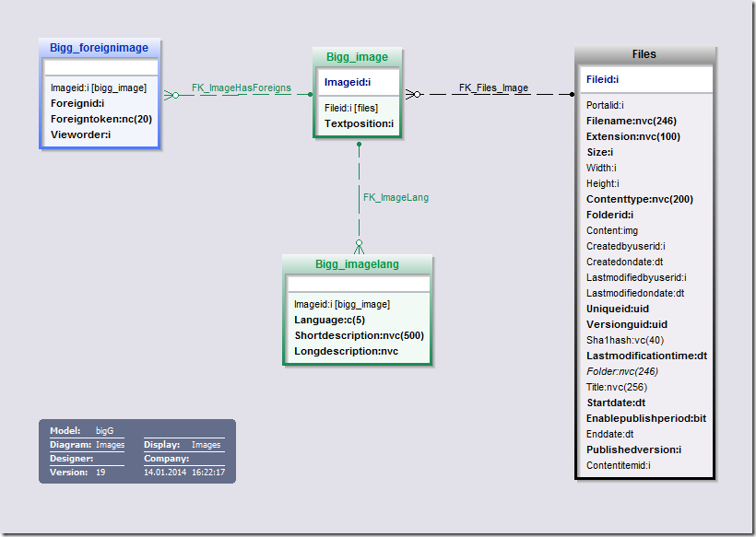Select the Longdescription:nvc column
The height and width of the screenshot is (537, 756).
[x=346, y=351]
